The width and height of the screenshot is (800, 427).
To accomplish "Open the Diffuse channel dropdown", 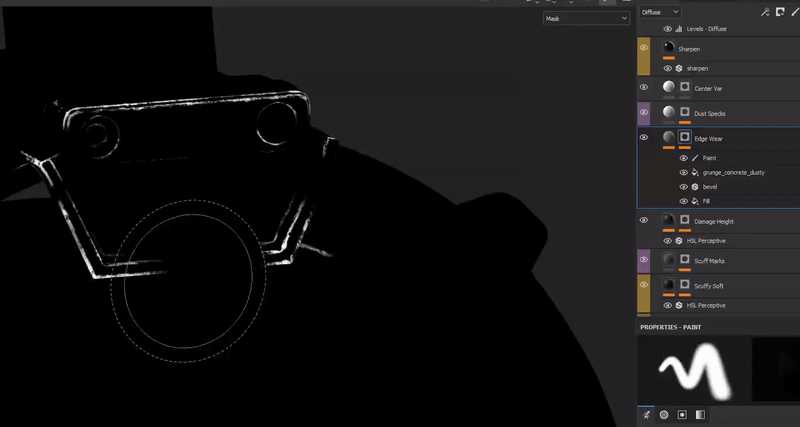I will point(660,12).
